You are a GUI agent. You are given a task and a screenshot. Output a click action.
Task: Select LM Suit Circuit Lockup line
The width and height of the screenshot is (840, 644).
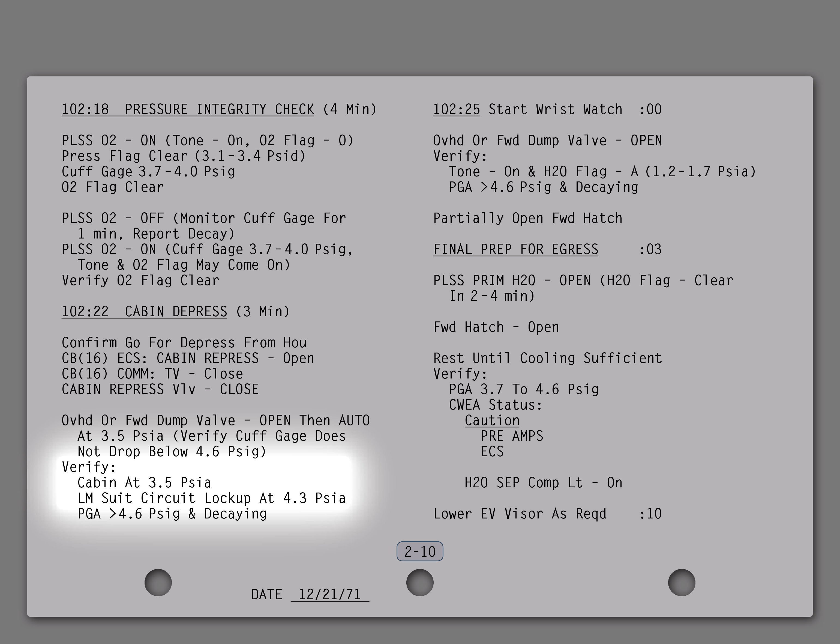click(x=211, y=498)
